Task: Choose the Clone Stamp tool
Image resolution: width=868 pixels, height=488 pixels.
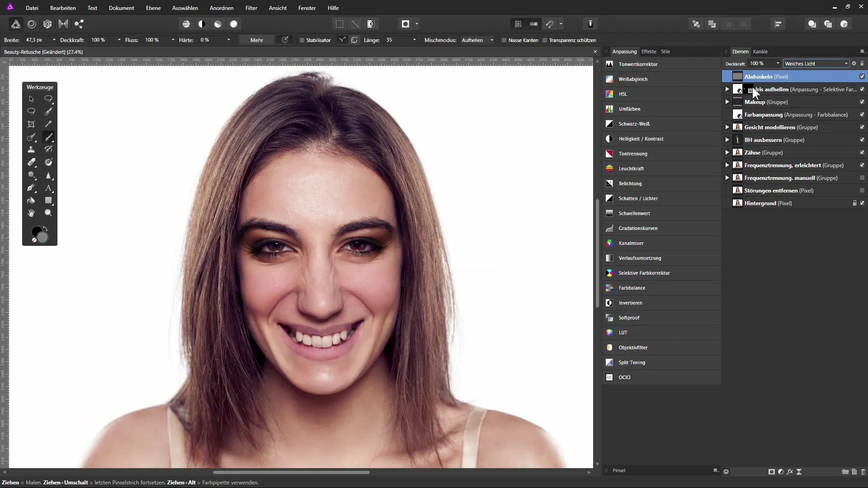Action: pyautogui.click(x=31, y=150)
